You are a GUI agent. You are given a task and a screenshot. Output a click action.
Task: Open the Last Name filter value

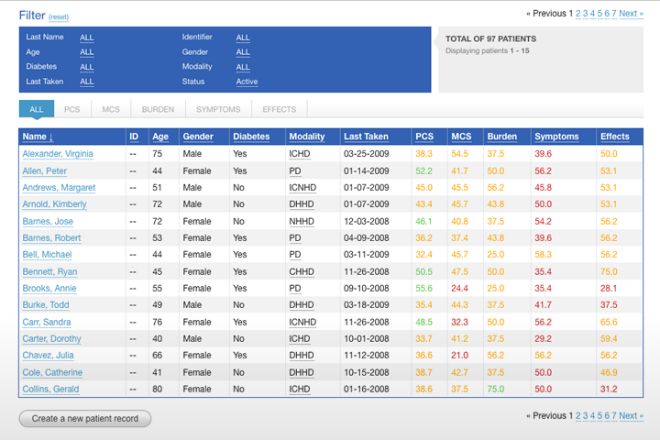[x=87, y=37]
